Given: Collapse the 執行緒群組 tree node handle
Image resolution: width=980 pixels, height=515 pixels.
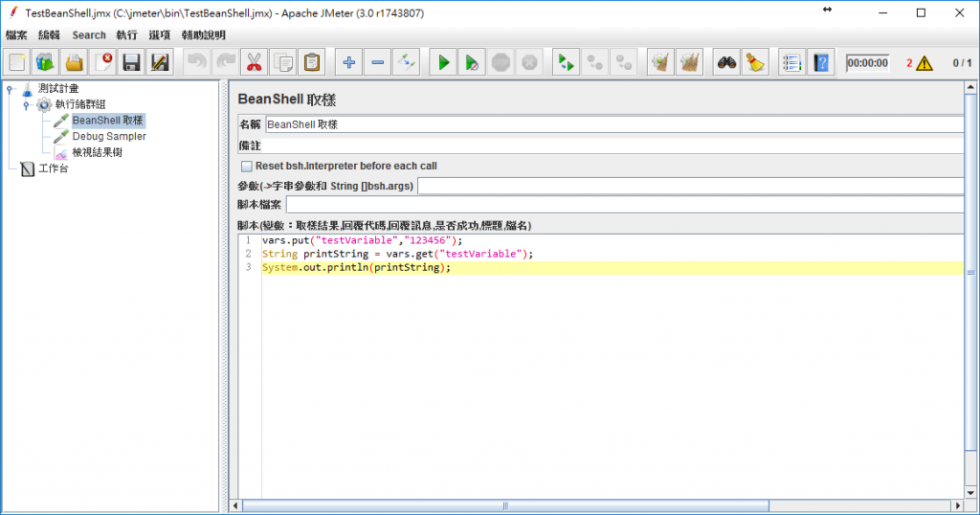Looking at the screenshot, I should (x=26, y=105).
